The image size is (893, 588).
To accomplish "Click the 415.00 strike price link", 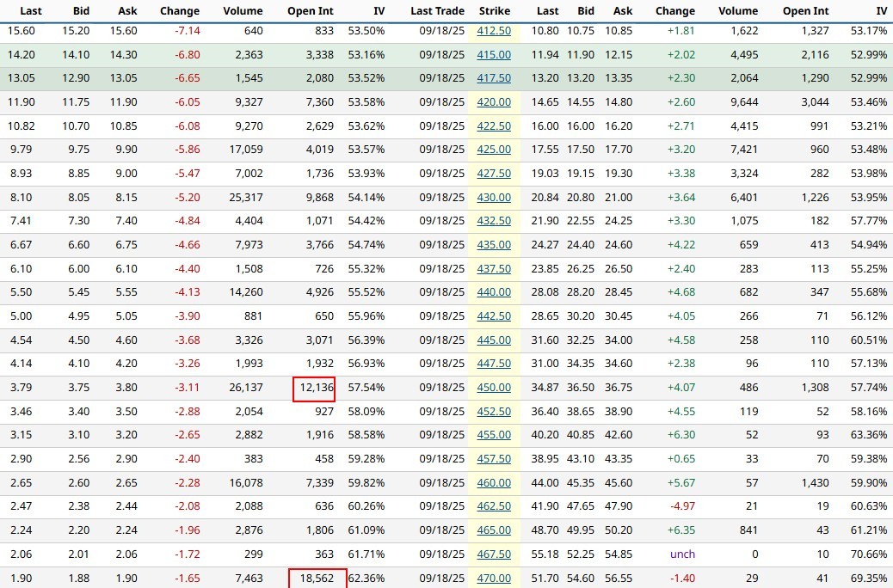I will pos(494,55).
